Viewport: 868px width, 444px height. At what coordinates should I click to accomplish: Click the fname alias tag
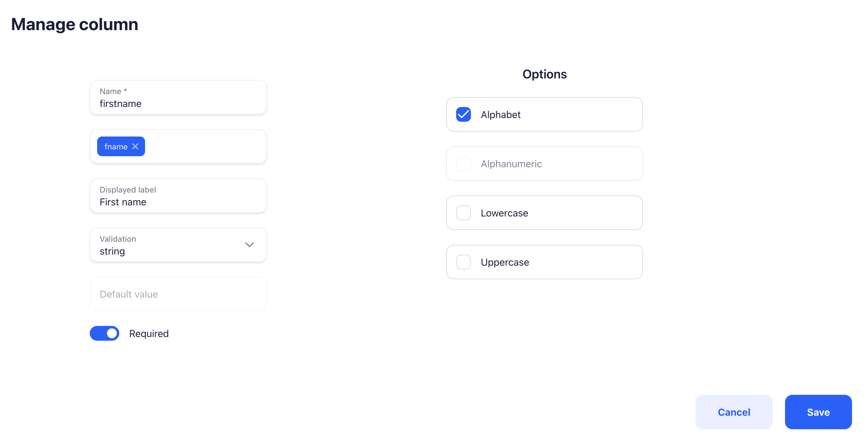point(120,146)
